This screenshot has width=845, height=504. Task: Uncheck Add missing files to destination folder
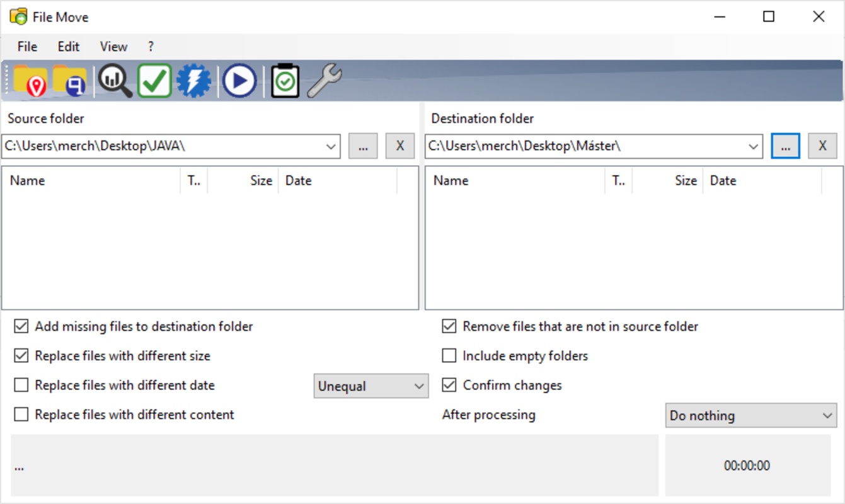coord(21,326)
